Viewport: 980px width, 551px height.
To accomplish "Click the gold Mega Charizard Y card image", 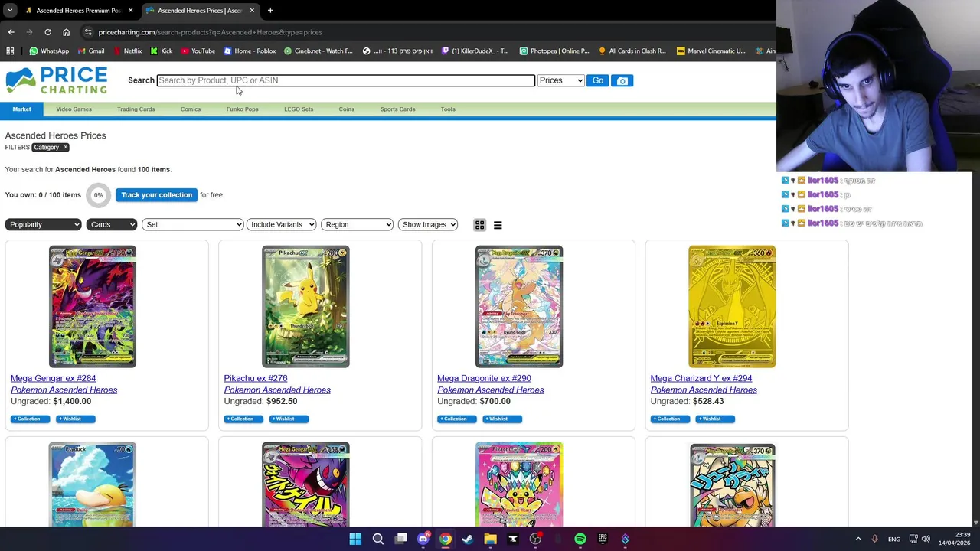I will [x=732, y=307].
